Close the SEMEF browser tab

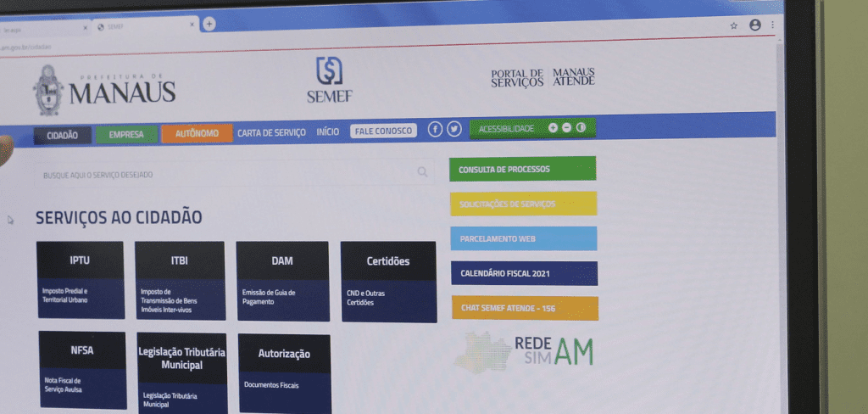point(192,25)
